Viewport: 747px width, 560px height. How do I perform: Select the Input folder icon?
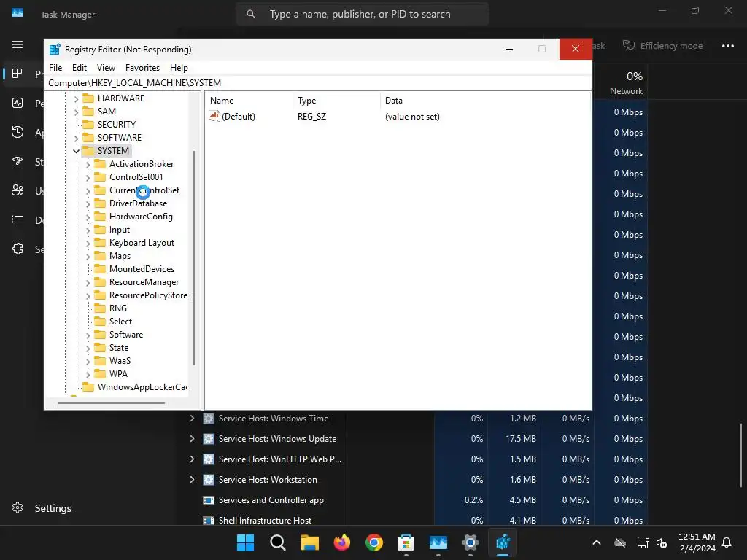[x=100, y=230]
